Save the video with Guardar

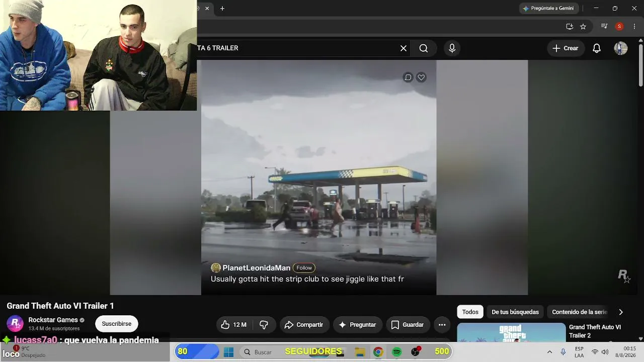[408, 325]
